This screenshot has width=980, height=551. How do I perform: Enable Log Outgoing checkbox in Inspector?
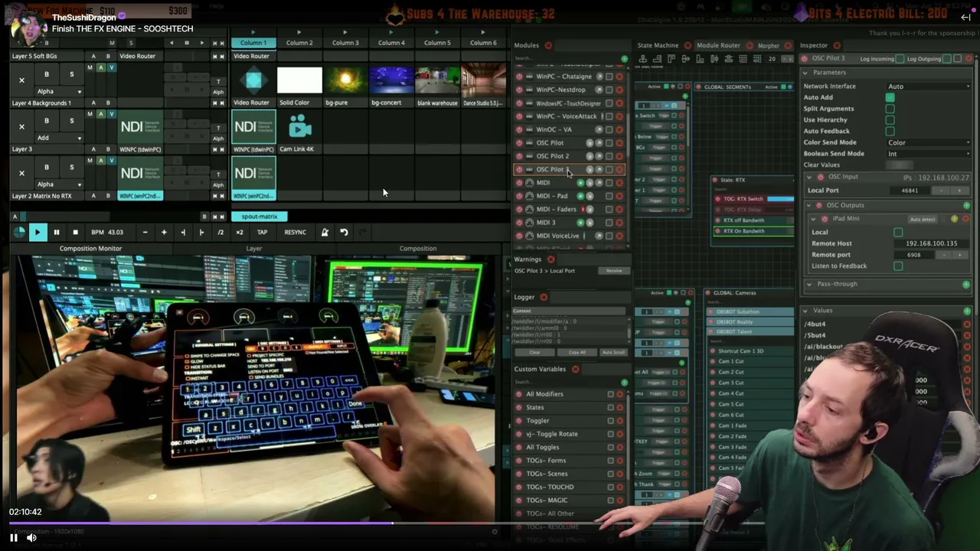pos(947,59)
